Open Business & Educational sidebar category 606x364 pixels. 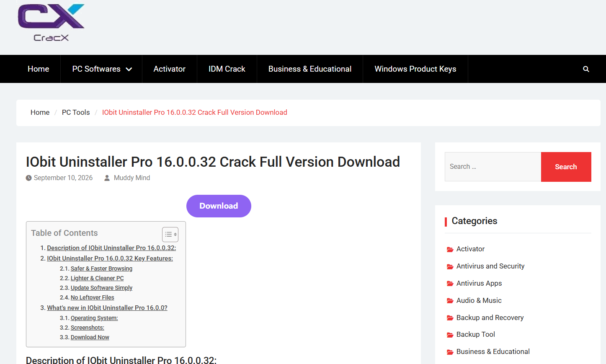(x=493, y=351)
